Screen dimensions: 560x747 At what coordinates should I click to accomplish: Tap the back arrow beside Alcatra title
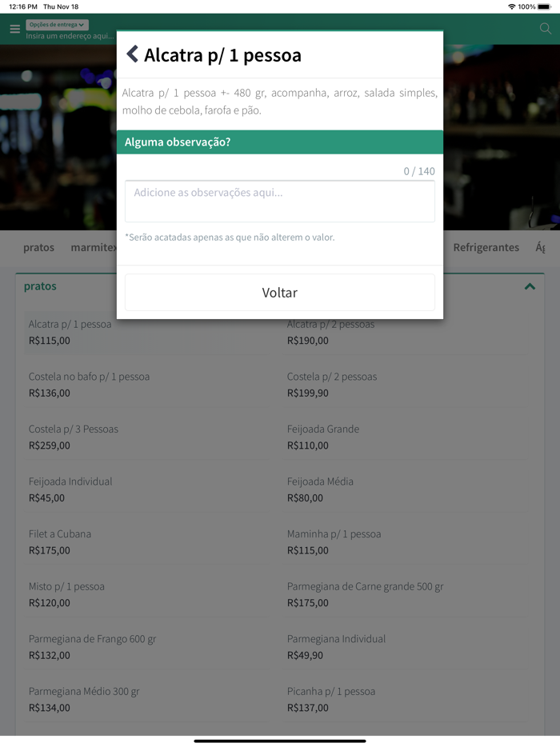coord(133,54)
